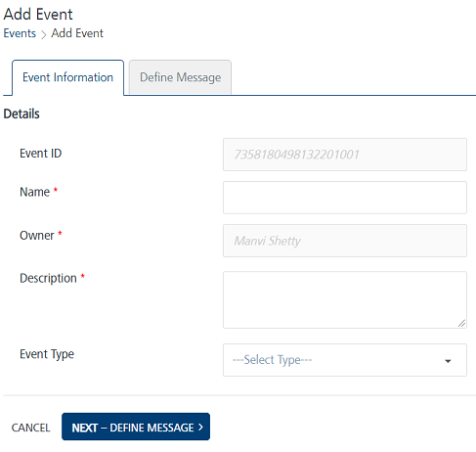Click the CANCEL button

coord(30,428)
